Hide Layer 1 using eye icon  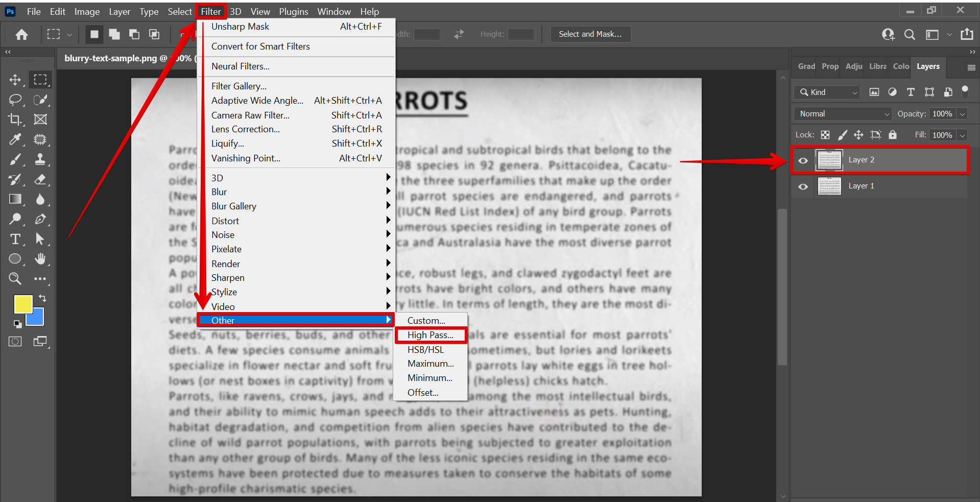pyautogui.click(x=803, y=186)
